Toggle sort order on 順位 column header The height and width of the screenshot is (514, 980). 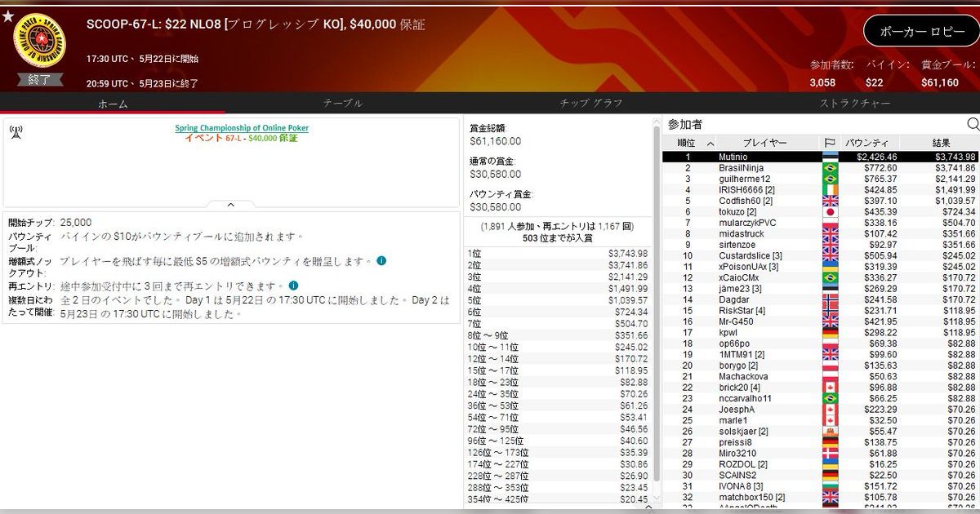[x=686, y=143]
